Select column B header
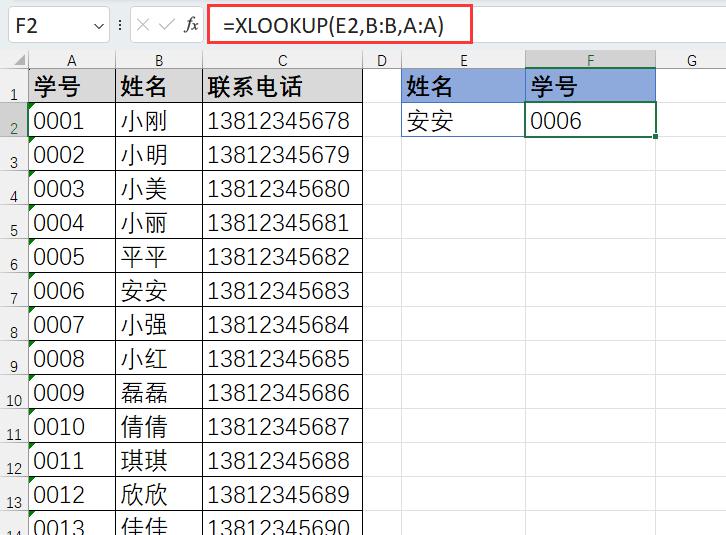 coord(159,60)
